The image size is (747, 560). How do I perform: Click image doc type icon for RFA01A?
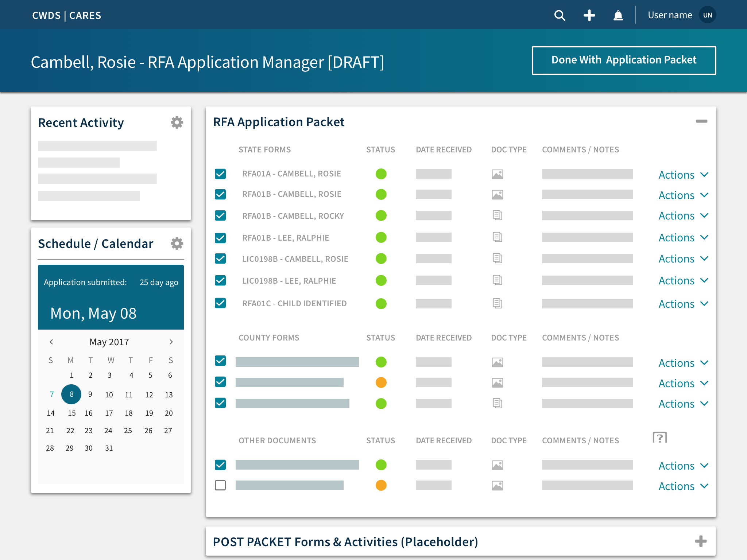click(x=498, y=174)
